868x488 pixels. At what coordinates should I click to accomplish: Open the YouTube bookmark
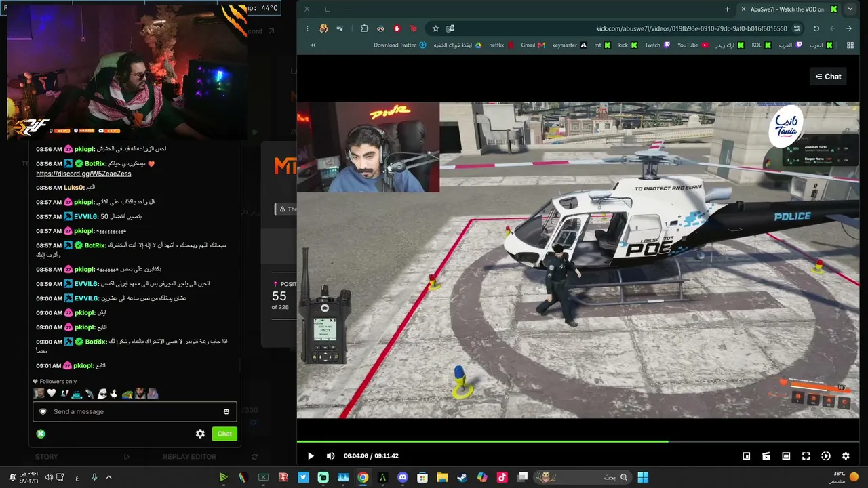692,45
